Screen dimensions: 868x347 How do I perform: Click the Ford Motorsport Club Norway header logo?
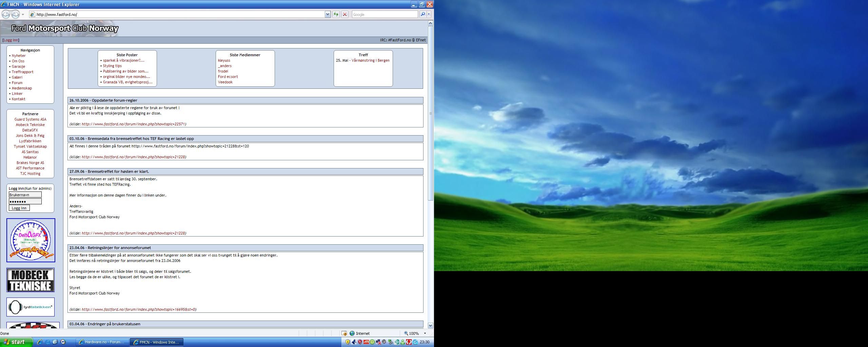pyautogui.click(x=65, y=28)
